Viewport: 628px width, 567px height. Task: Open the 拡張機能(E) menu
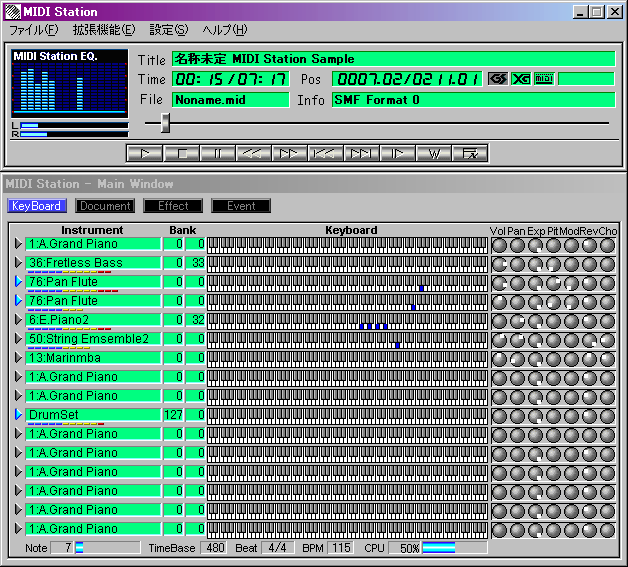104,30
